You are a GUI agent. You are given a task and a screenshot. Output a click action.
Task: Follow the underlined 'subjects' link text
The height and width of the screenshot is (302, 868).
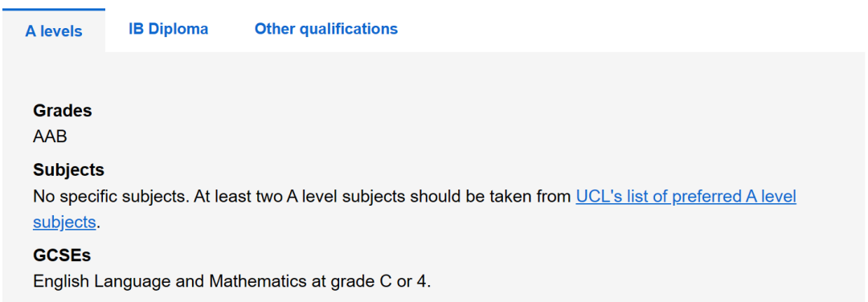coord(65,222)
